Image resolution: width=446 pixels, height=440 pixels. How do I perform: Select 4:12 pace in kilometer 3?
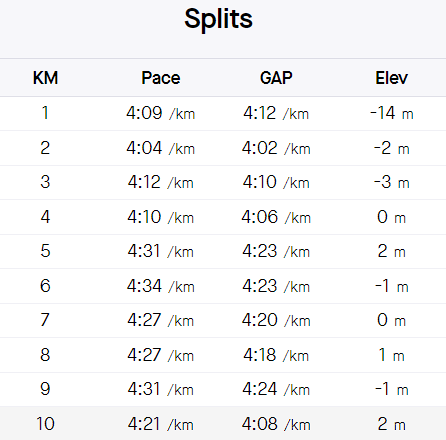click(161, 182)
